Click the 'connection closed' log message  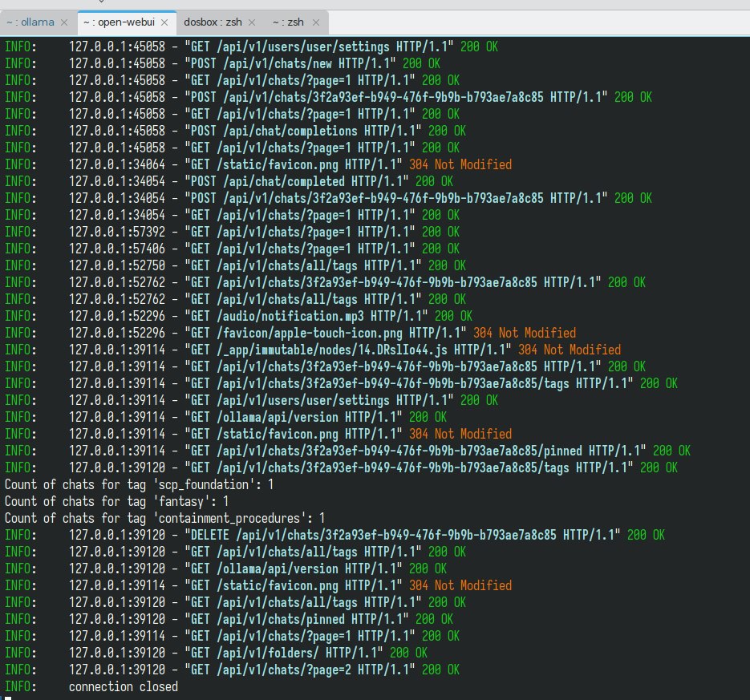coord(123,686)
